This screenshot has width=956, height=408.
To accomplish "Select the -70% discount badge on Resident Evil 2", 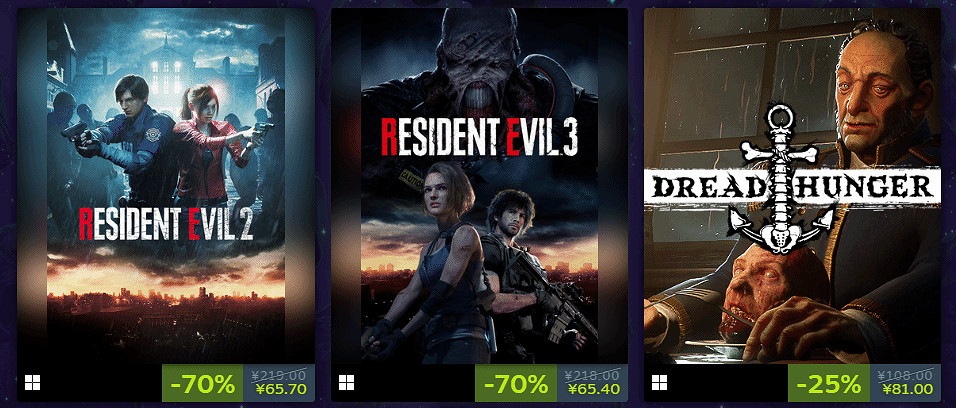I will [x=203, y=383].
